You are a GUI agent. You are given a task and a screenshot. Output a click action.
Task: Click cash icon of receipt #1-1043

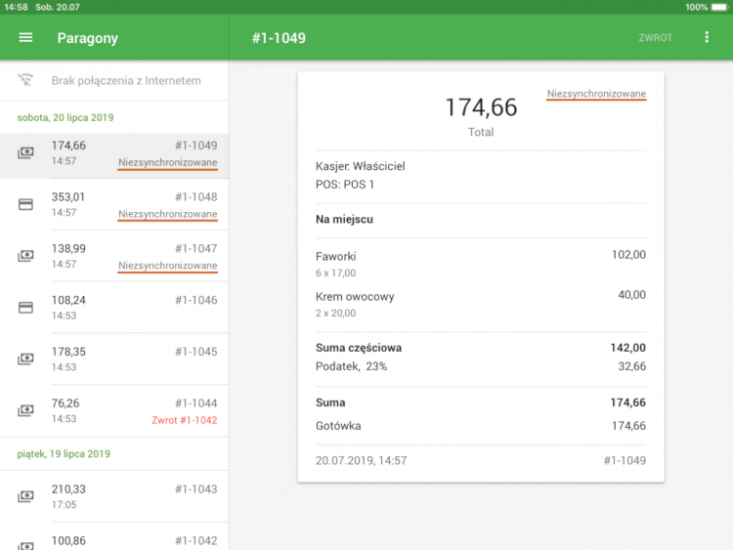[25, 496]
